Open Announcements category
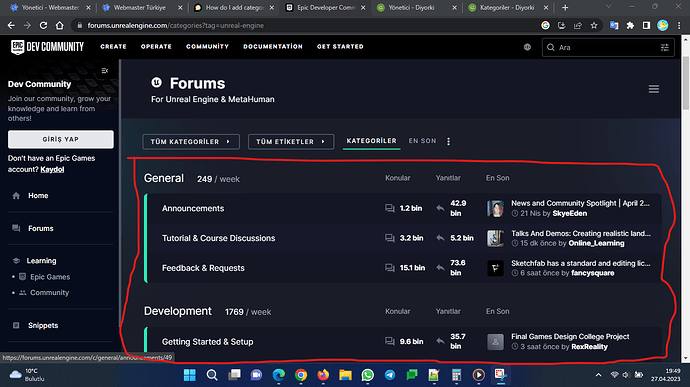Viewport: 690px width, 387px height. [193, 209]
